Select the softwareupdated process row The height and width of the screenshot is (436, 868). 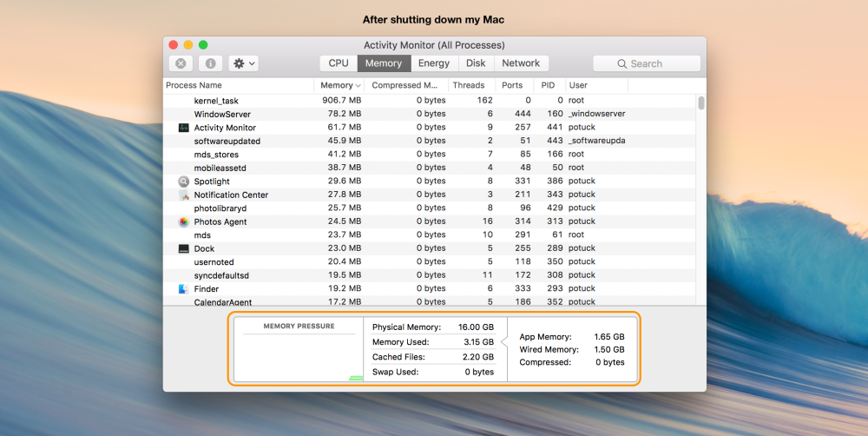point(430,141)
